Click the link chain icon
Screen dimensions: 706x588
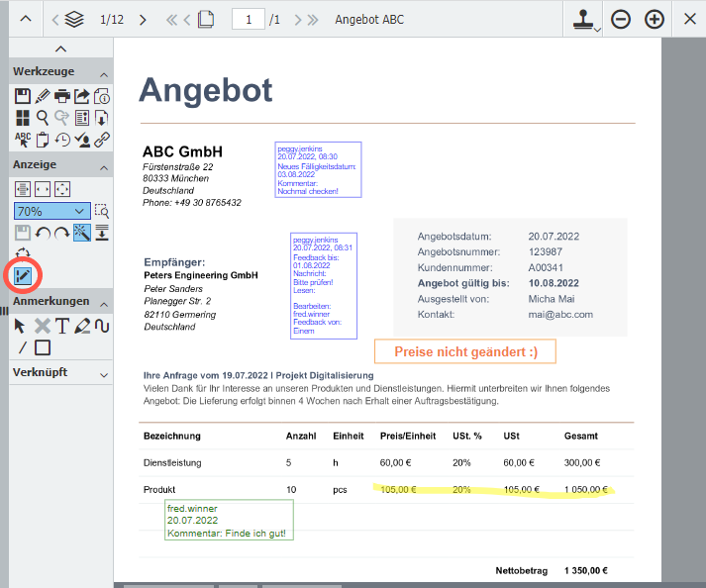pos(102,140)
